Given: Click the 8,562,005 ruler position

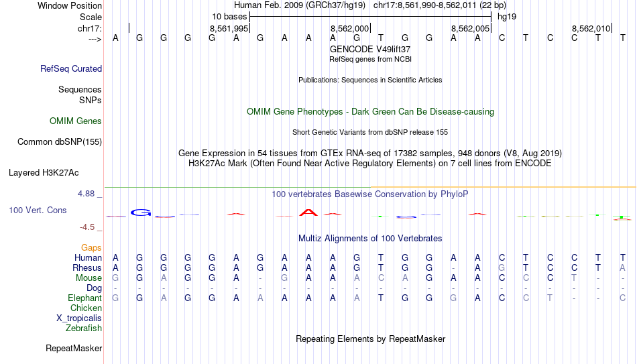Looking at the screenshot, I should tap(470, 28).
